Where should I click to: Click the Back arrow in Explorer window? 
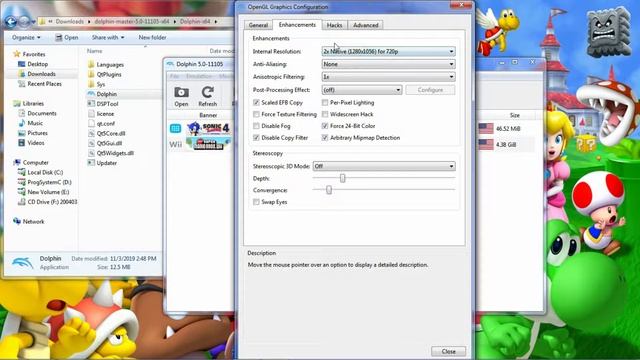[x=11, y=21]
